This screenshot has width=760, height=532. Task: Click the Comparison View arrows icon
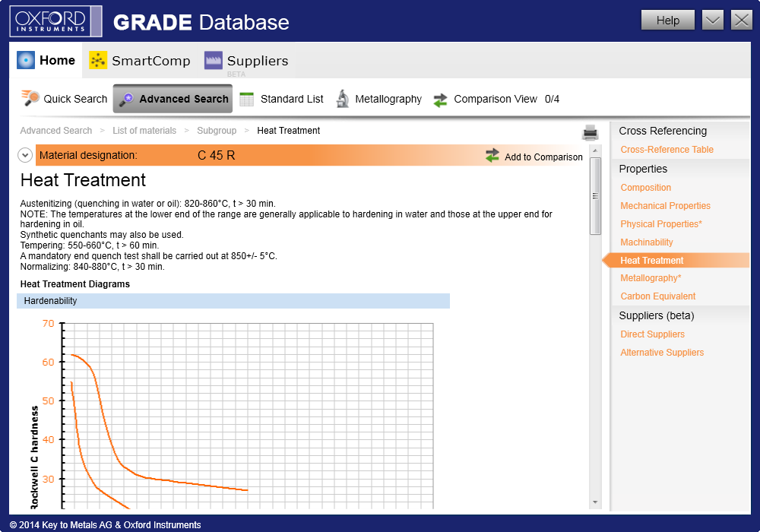[x=441, y=100]
